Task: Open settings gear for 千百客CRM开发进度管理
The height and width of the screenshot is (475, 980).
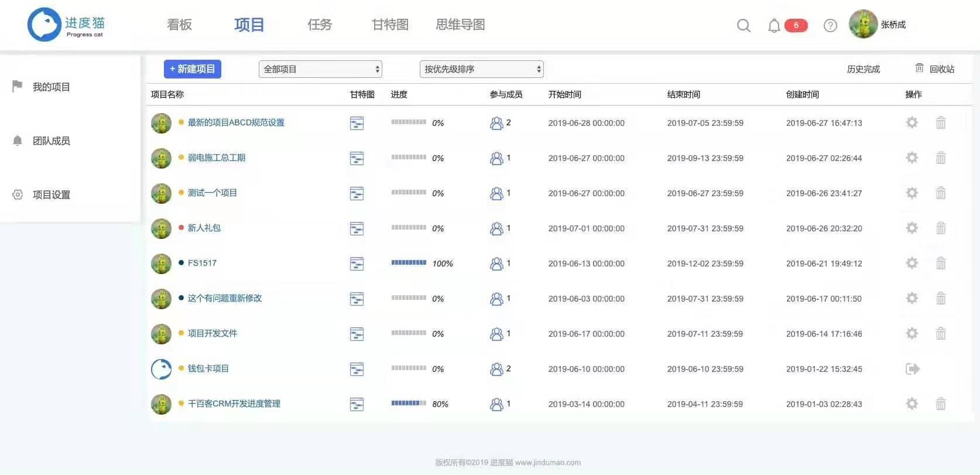Action: point(912,404)
